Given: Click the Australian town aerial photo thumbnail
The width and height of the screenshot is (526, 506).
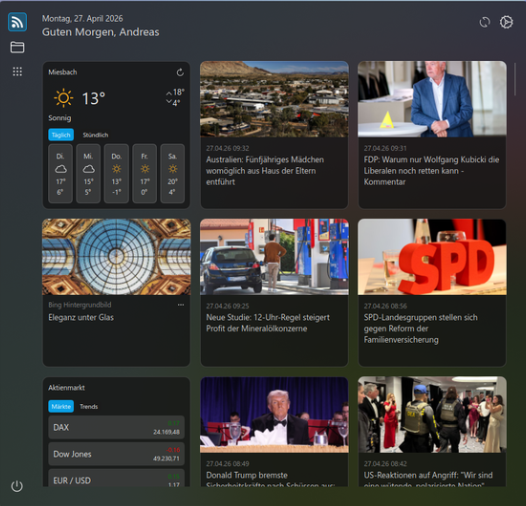Looking at the screenshot, I should point(274,99).
